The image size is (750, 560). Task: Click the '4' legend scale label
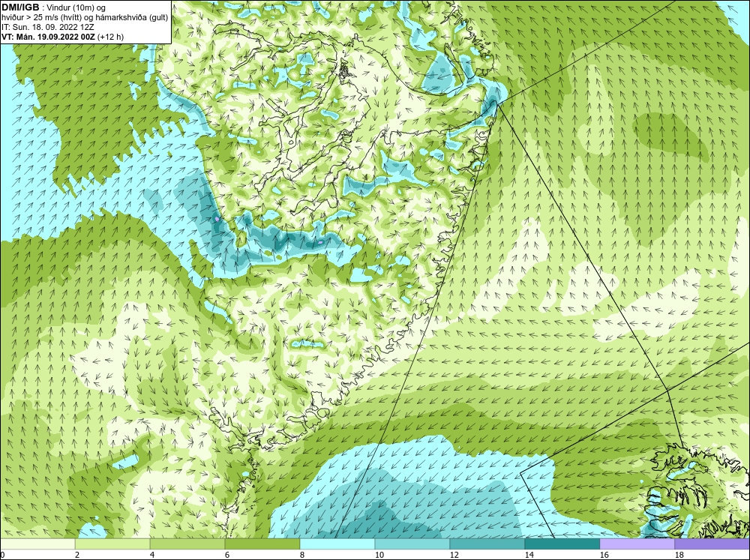pos(152,555)
